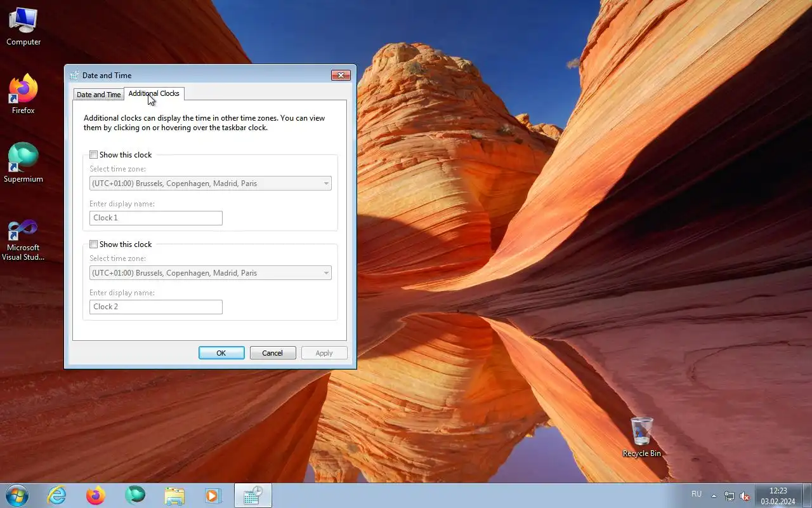Click the Clock 2 display name field
This screenshot has width=812, height=508.
[x=156, y=307]
